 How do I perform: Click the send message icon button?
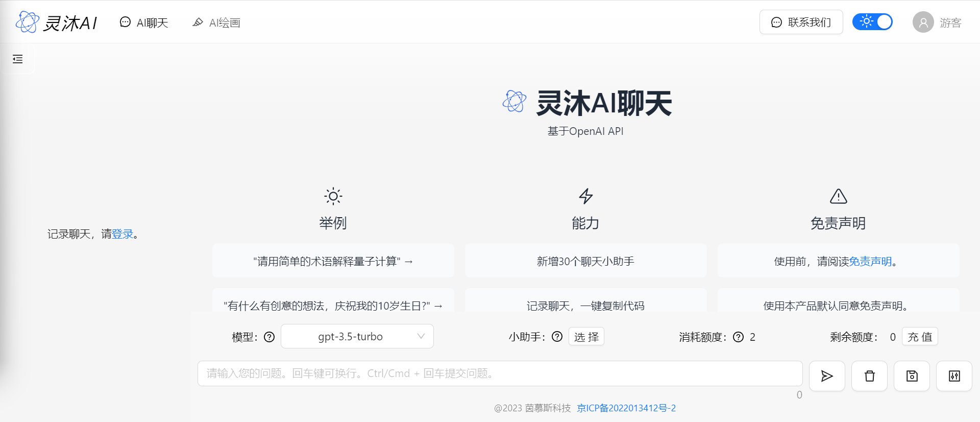pyautogui.click(x=827, y=376)
